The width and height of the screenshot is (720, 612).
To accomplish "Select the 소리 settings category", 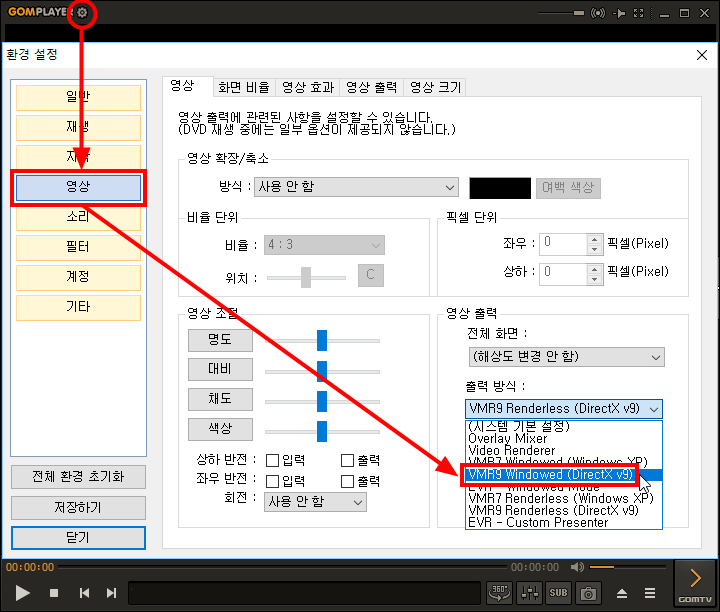I will click(x=78, y=217).
